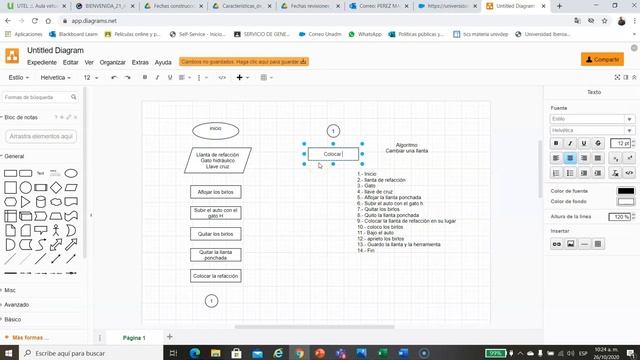Click the Altura de la línea value field

[619, 217]
